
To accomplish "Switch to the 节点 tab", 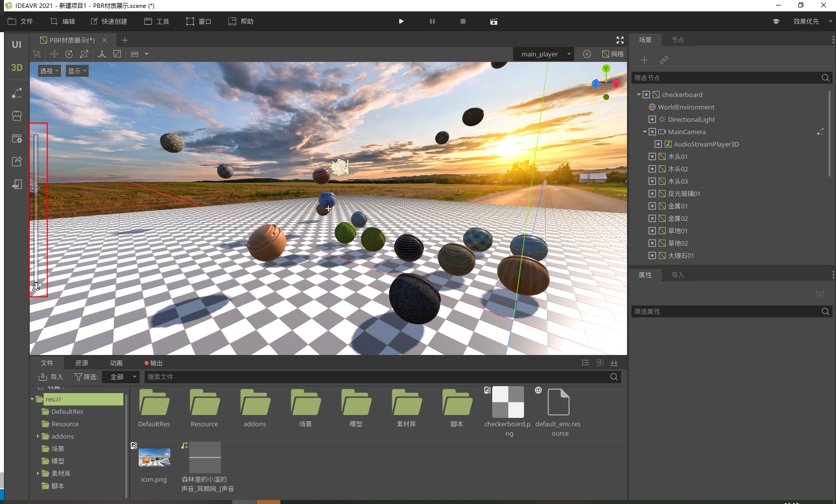I will tap(678, 40).
